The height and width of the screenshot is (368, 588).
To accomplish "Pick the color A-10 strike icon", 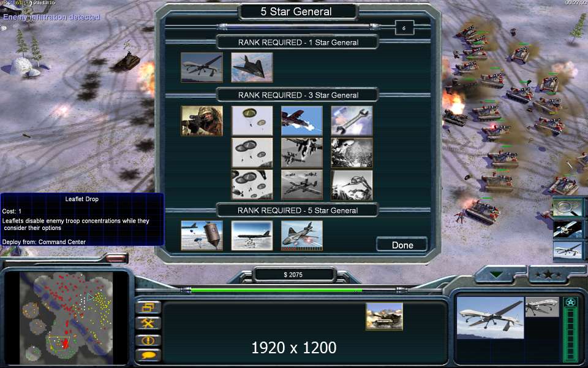I will point(302,121).
